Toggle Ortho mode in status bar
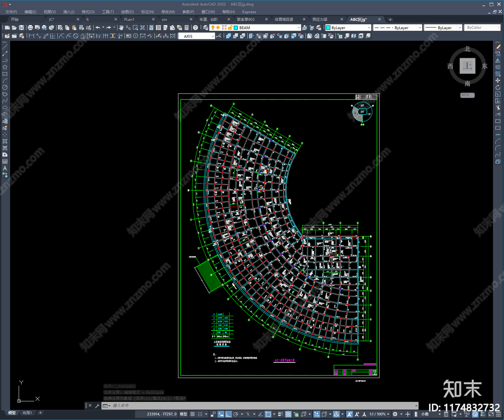The image size is (504, 420). pos(228,414)
